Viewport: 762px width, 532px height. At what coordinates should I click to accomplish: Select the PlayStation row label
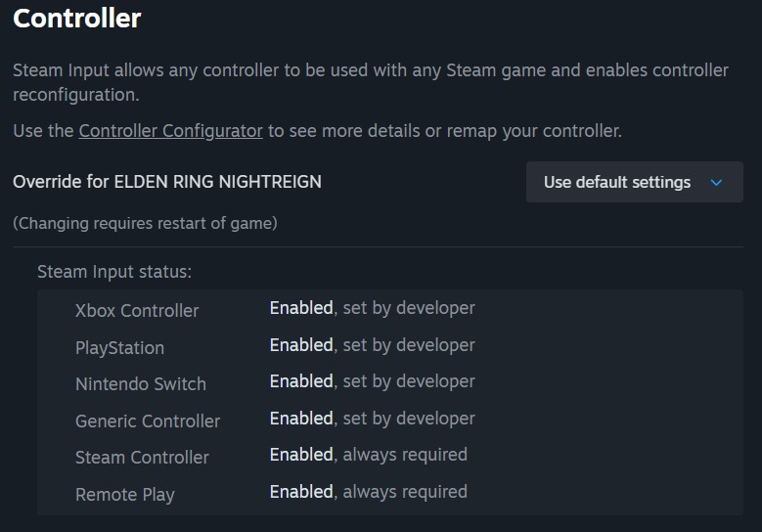pyautogui.click(x=119, y=348)
